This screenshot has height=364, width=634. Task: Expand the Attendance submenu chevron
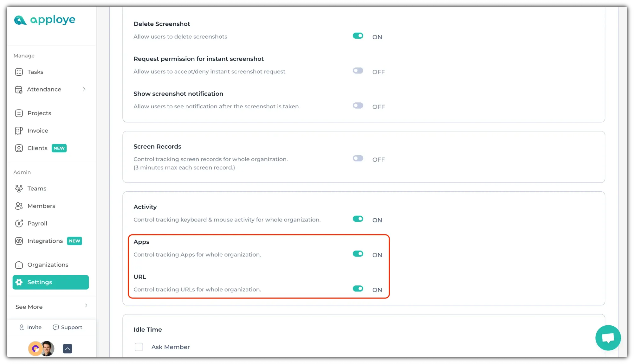click(84, 89)
